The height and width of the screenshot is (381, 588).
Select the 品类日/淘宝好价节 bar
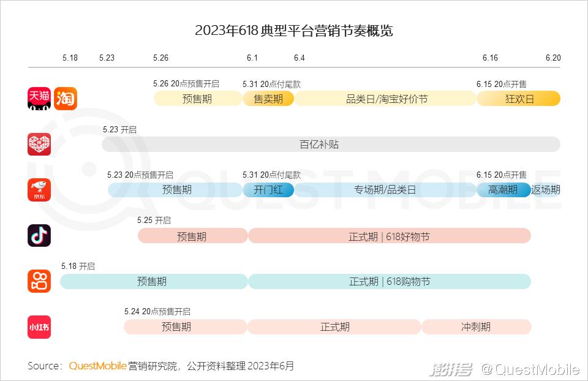tap(386, 99)
